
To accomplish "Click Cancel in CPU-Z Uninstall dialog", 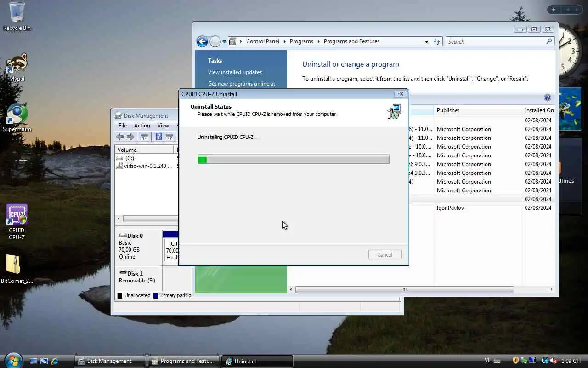I will click(385, 255).
